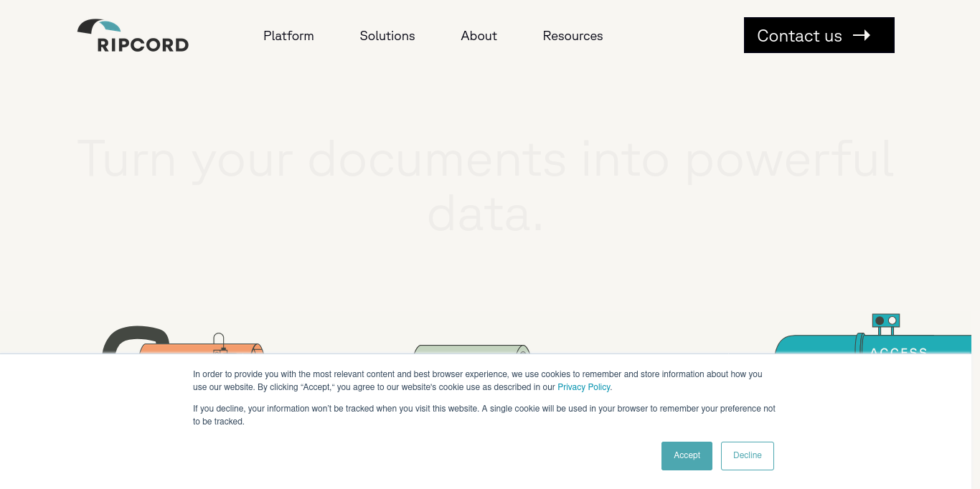
Task: Expand the Resources navigation menu
Action: pos(573,36)
